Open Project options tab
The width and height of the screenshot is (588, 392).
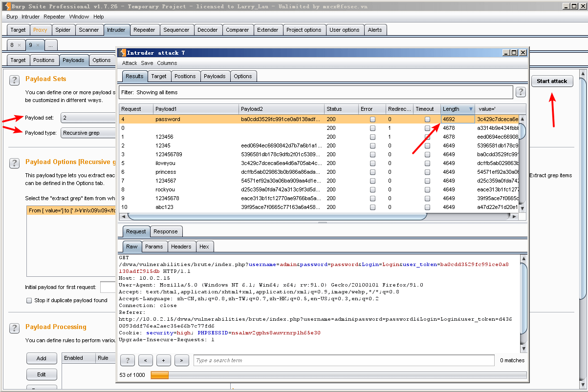(x=304, y=30)
